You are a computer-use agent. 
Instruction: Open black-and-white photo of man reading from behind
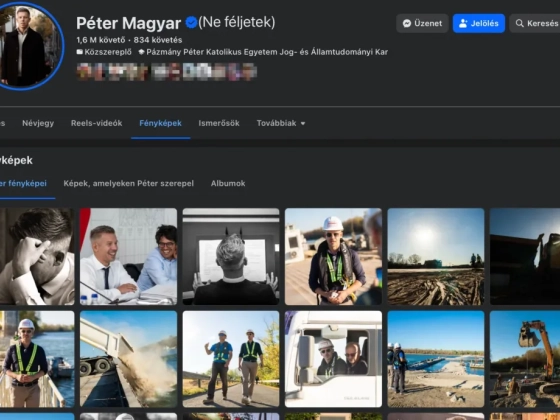pos(231,256)
